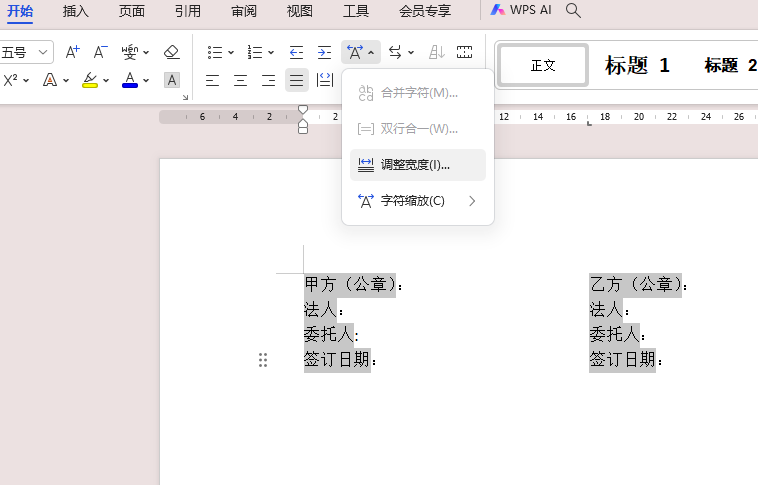This screenshot has width=758, height=485.
Task: Expand font color dropdown arrow
Action: coord(146,80)
